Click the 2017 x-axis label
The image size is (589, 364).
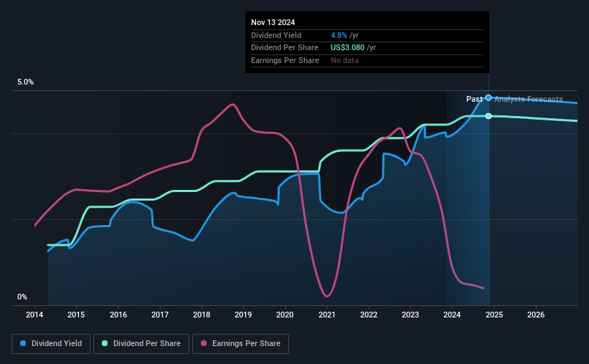click(x=160, y=315)
